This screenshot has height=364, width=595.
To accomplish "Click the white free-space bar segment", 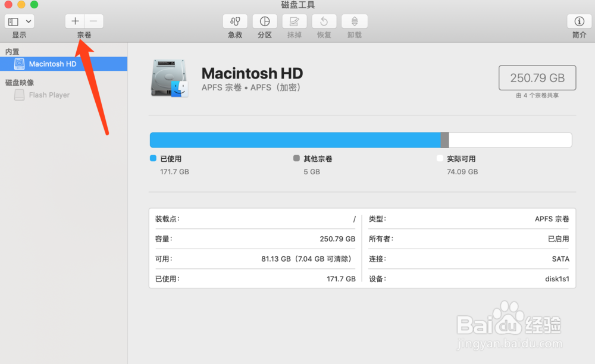I will [511, 140].
